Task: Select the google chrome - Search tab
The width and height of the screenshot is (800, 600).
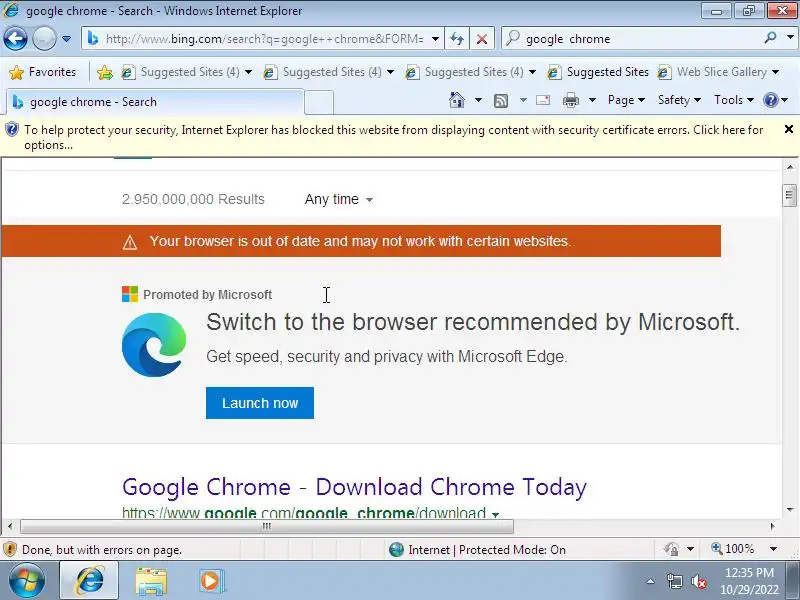Action: [x=156, y=102]
